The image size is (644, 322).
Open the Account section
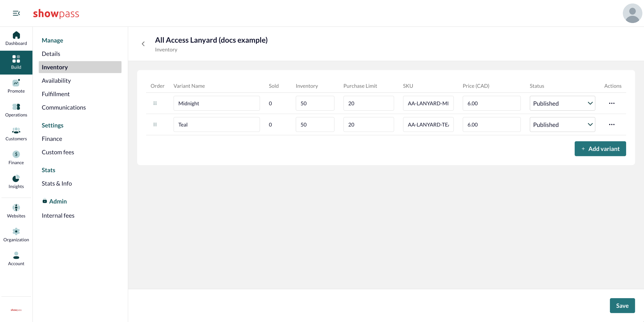point(16,259)
